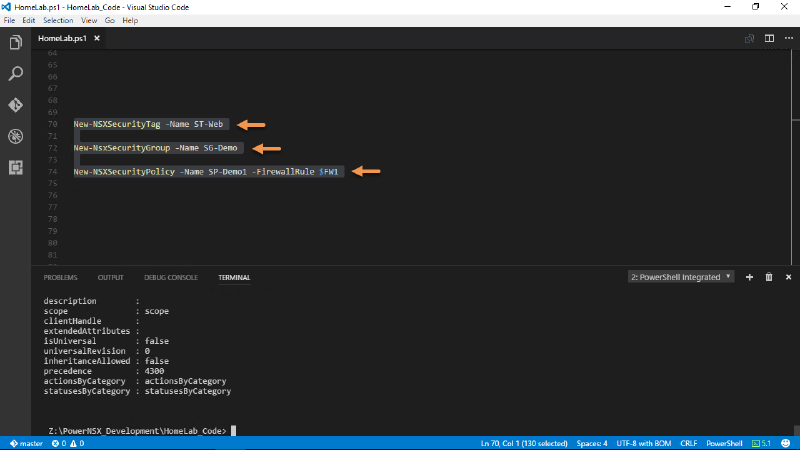Open the Source Control (Git) view
The height and width of the screenshot is (450, 800).
(15, 105)
